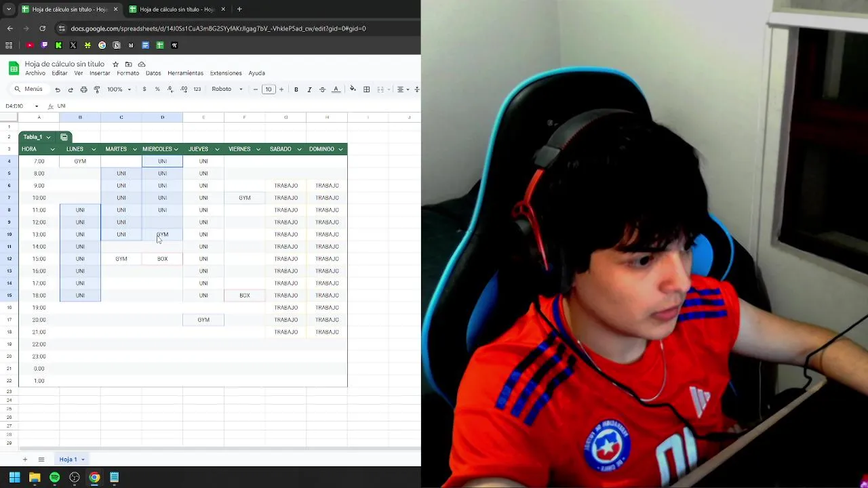Toggle italic formatting
Viewport: 868px width, 488px height.
[x=309, y=89]
